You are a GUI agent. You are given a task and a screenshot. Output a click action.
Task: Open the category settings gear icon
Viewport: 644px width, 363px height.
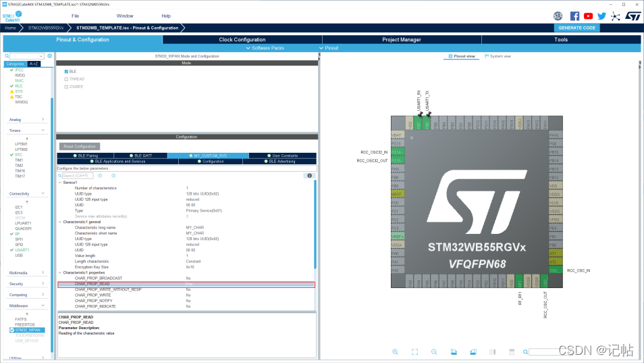coord(50,56)
